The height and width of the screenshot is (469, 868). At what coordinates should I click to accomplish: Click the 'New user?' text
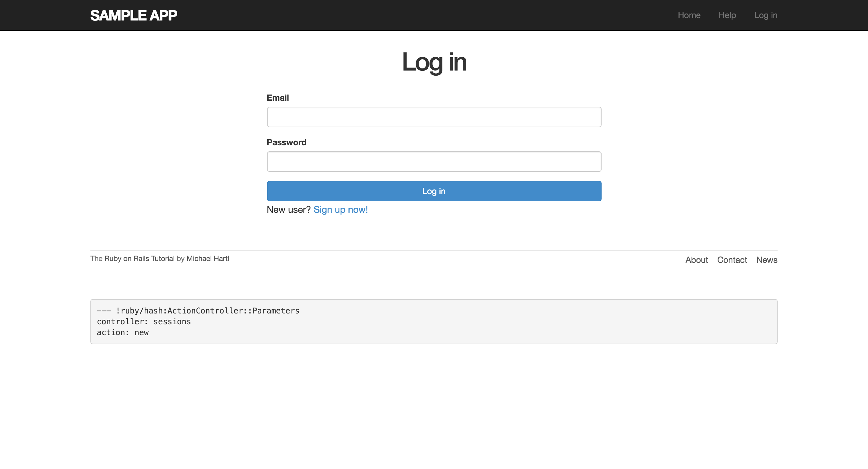tap(288, 209)
